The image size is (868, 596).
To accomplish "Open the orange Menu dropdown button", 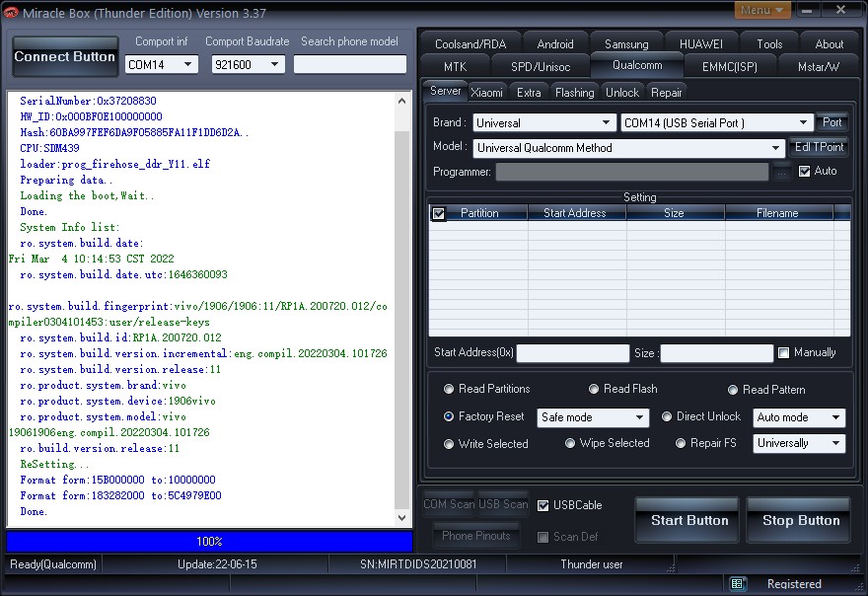I will click(x=761, y=10).
